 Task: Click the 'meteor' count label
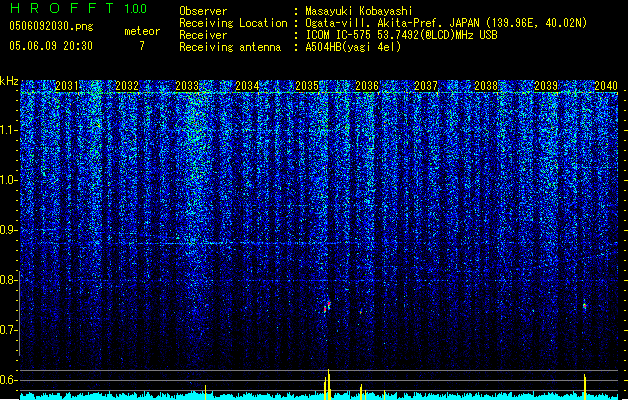[142, 31]
